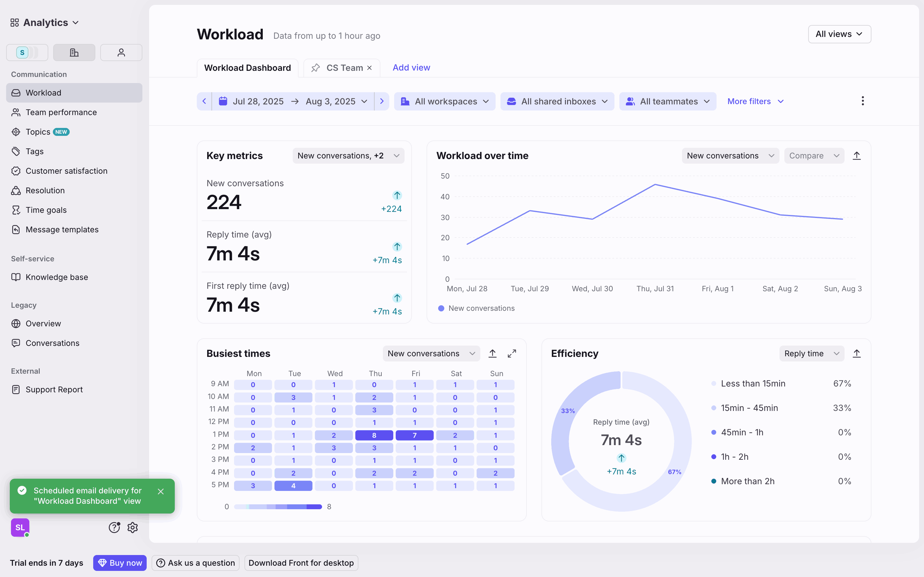Open the three-dot options menu

pos(863,101)
